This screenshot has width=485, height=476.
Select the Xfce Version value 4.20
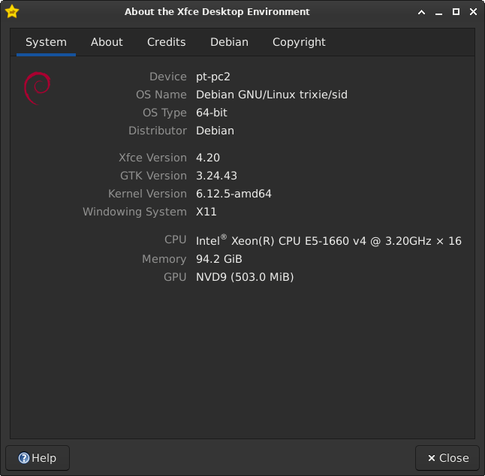208,158
